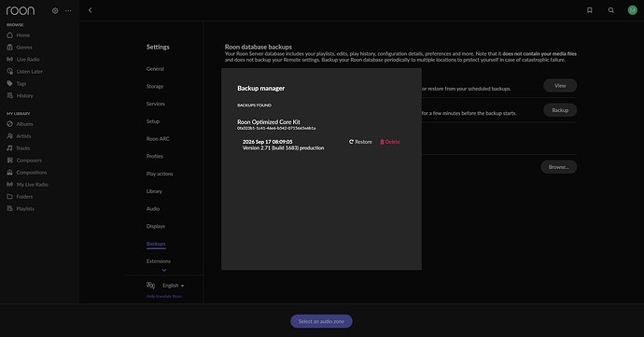Open Displays settings tab
Viewport: 644px width, 337px height.
(x=156, y=227)
